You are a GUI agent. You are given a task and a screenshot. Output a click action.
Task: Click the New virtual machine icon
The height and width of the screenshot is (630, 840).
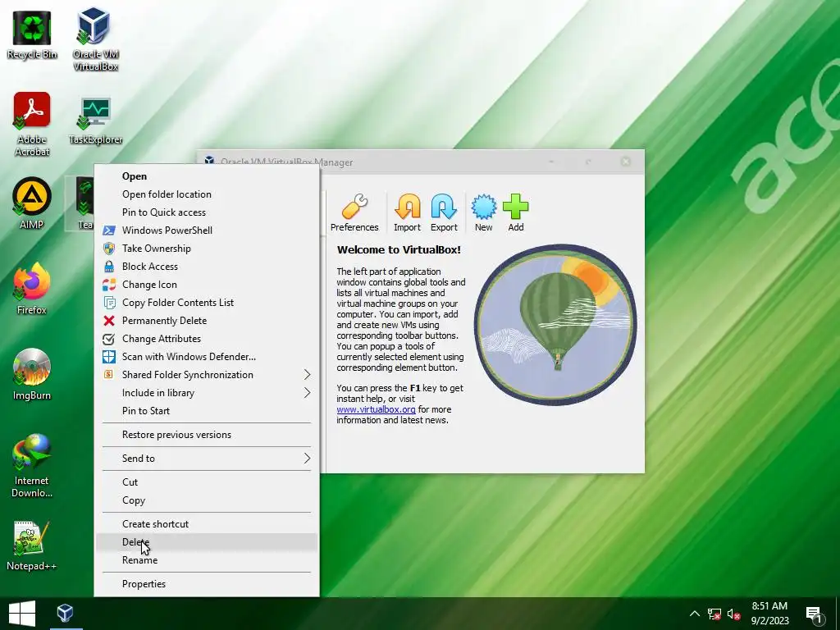coord(483,212)
